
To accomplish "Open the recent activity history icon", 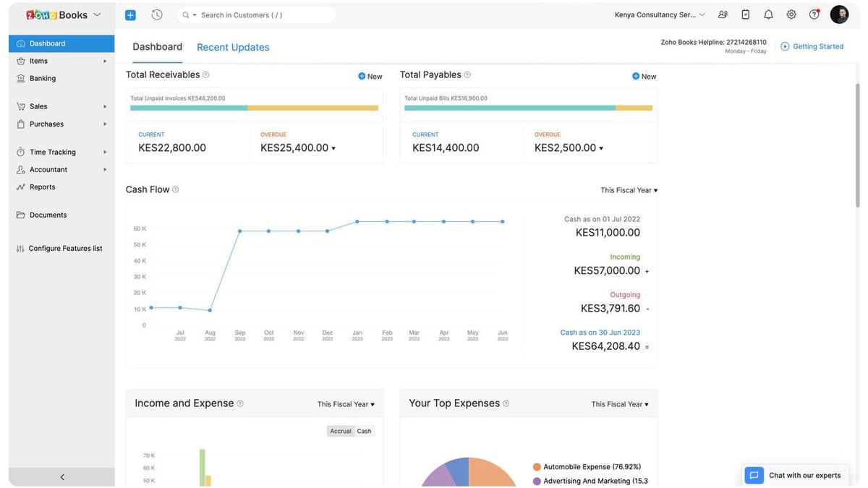I will (157, 15).
